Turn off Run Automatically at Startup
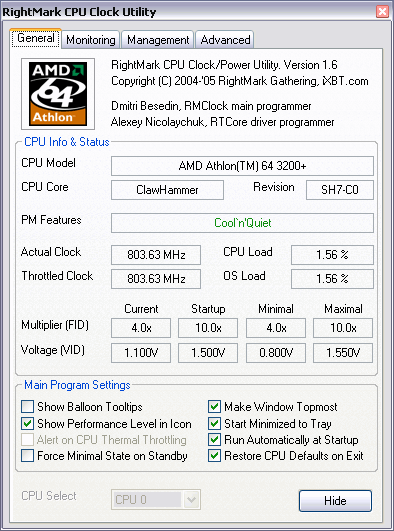 (x=214, y=440)
